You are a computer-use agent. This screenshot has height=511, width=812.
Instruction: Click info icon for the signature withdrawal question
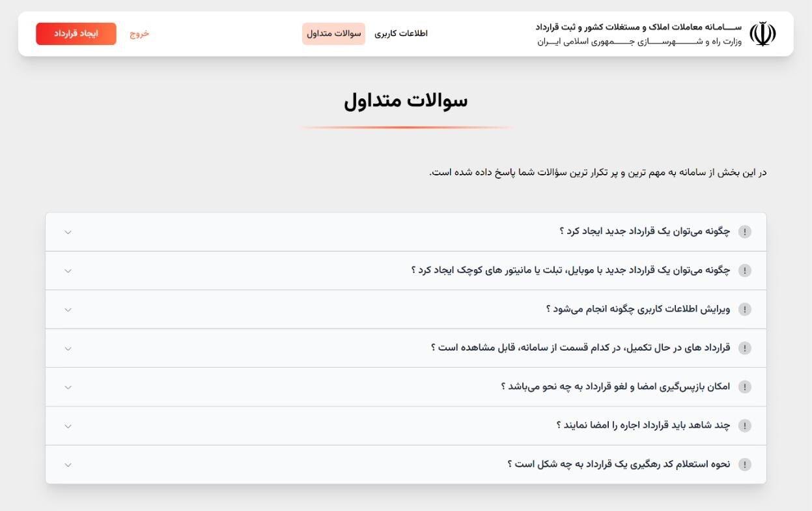pyautogui.click(x=745, y=387)
